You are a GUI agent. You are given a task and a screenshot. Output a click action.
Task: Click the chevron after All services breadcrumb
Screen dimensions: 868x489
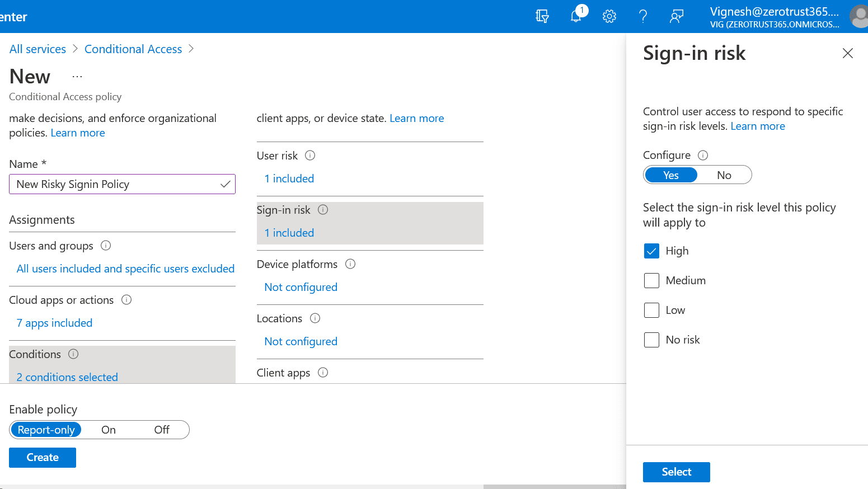76,49
